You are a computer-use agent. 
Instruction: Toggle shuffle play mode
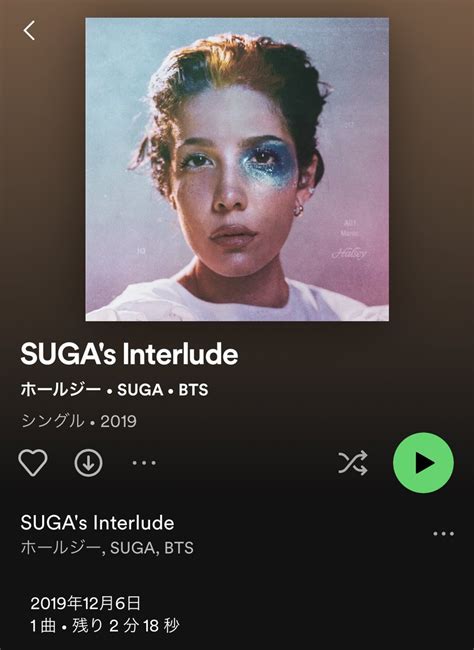(x=352, y=462)
